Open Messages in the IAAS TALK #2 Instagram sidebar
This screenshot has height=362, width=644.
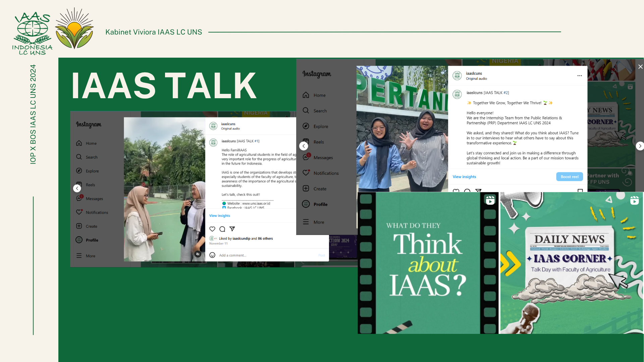[x=318, y=158]
